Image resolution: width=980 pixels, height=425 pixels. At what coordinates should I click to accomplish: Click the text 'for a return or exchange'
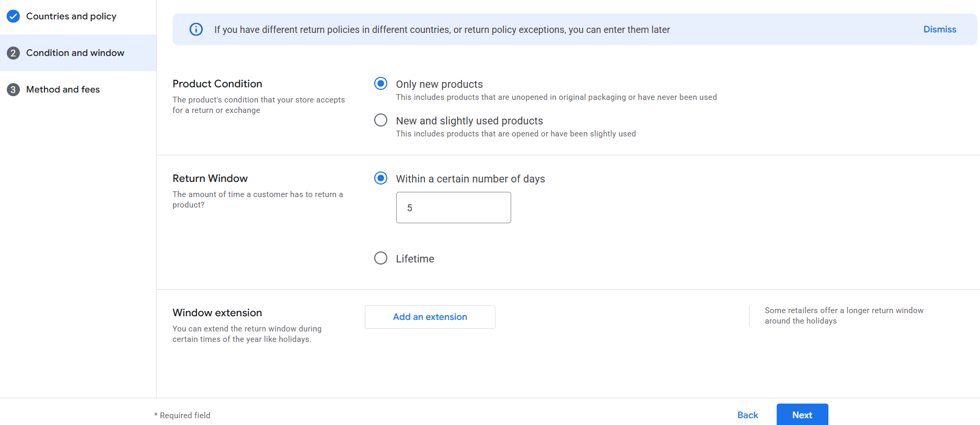216,110
